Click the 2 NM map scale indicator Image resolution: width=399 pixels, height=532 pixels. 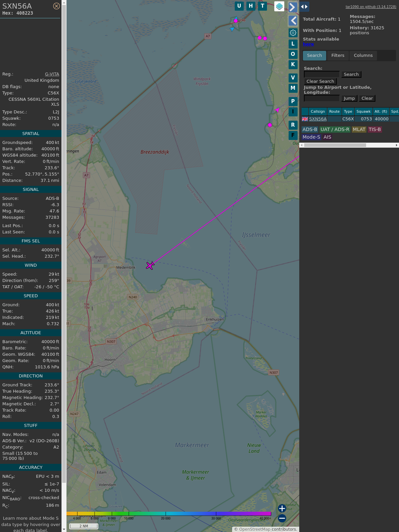click(x=84, y=526)
